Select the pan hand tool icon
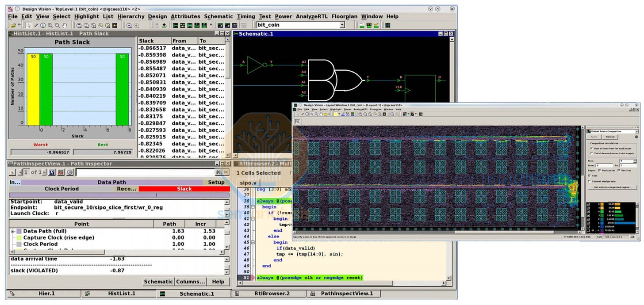Image resolution: width=644 pixels, height=305 pixels. pos(65,25)
